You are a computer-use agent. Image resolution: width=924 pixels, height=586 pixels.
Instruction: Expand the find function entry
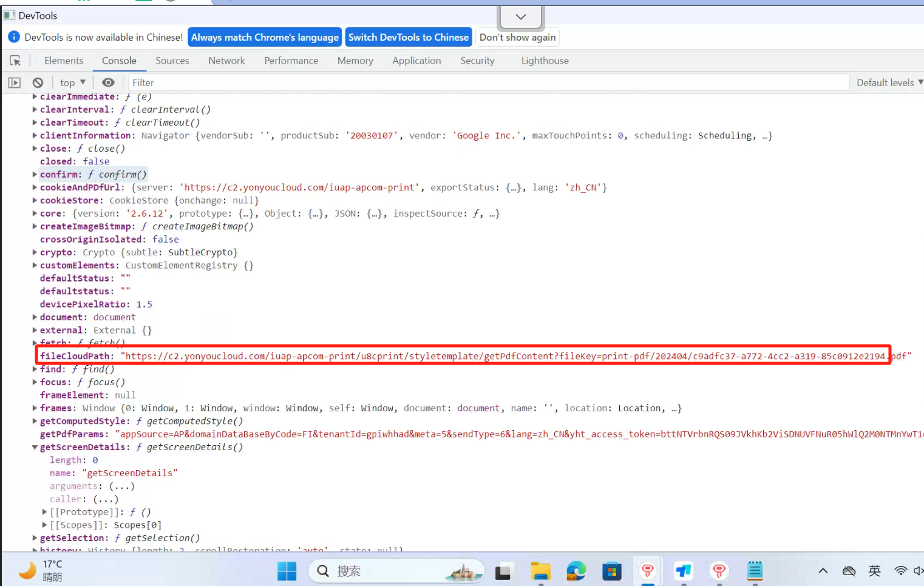point(35,369)
